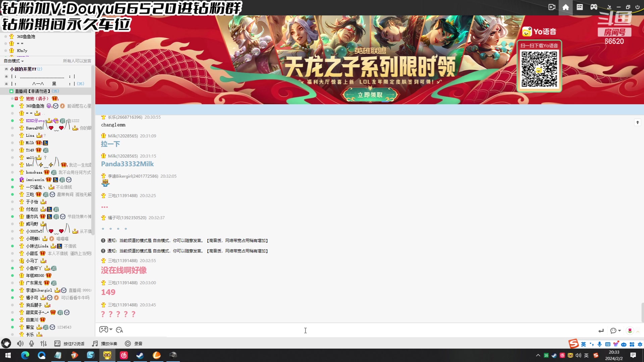Image resolution: width=644 pixels, height=362 pixels.
Task: Click the Sogou IME logo on the toolbar
Action: point(574,344)
